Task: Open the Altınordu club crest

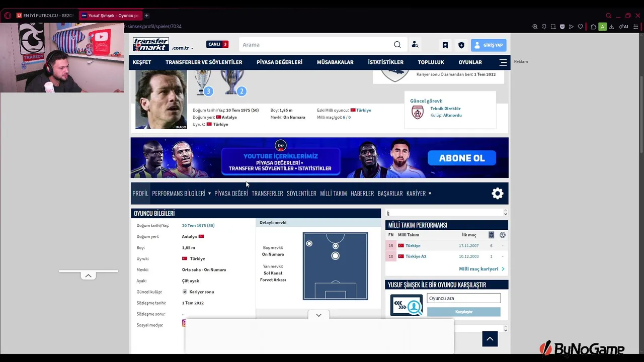Action: (418, 112)
